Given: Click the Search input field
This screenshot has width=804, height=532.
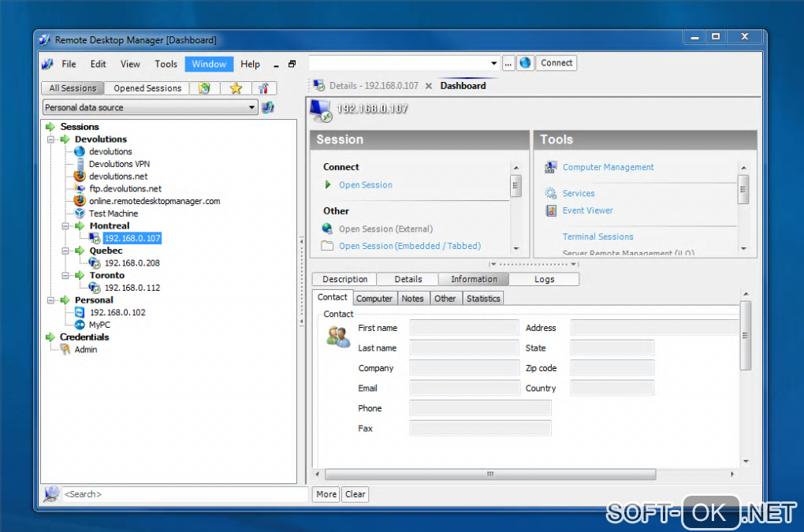Looking at the screenshot, I should click(x=184, y=494).
